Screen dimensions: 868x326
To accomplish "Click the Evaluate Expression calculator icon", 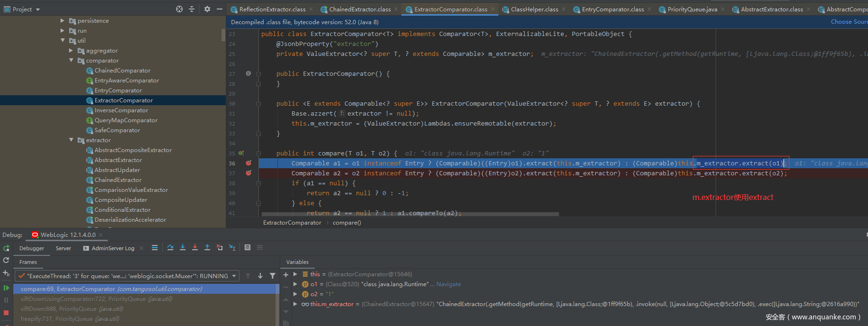I will pos(248,247).
